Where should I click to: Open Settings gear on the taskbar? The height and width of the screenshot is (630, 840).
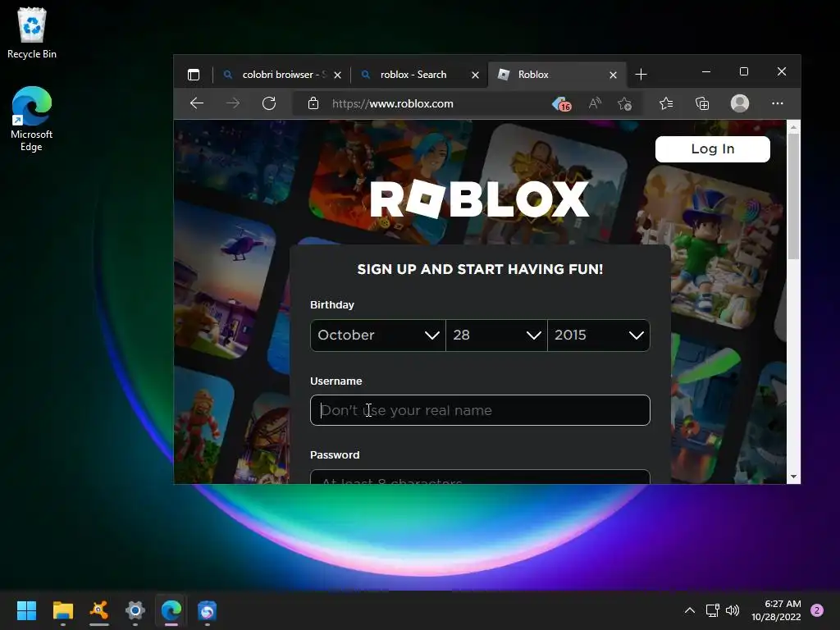(x=135, y=610)
